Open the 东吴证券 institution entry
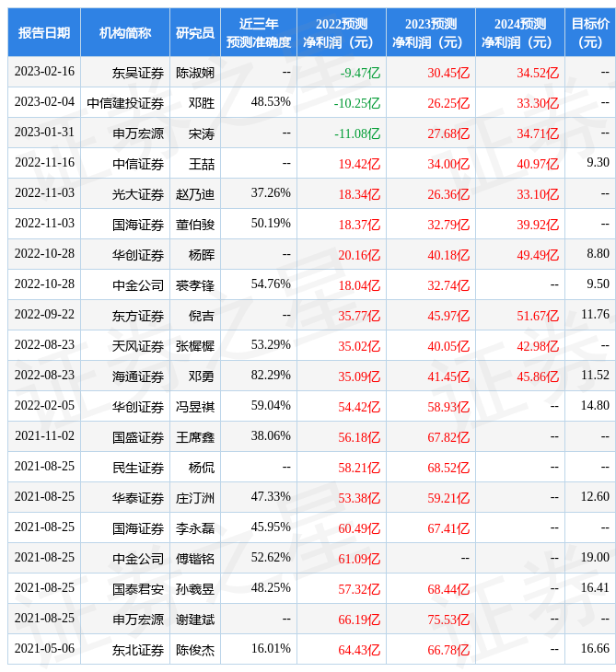 click(x=138, y=72)
